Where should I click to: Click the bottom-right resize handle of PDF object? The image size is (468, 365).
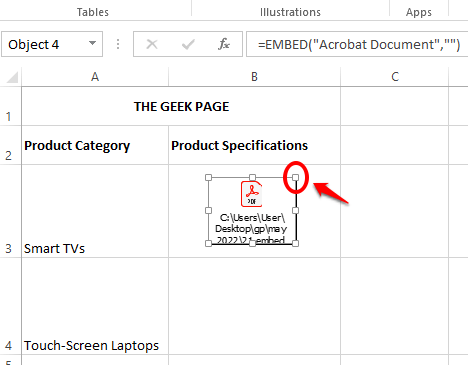click(295, 244)
